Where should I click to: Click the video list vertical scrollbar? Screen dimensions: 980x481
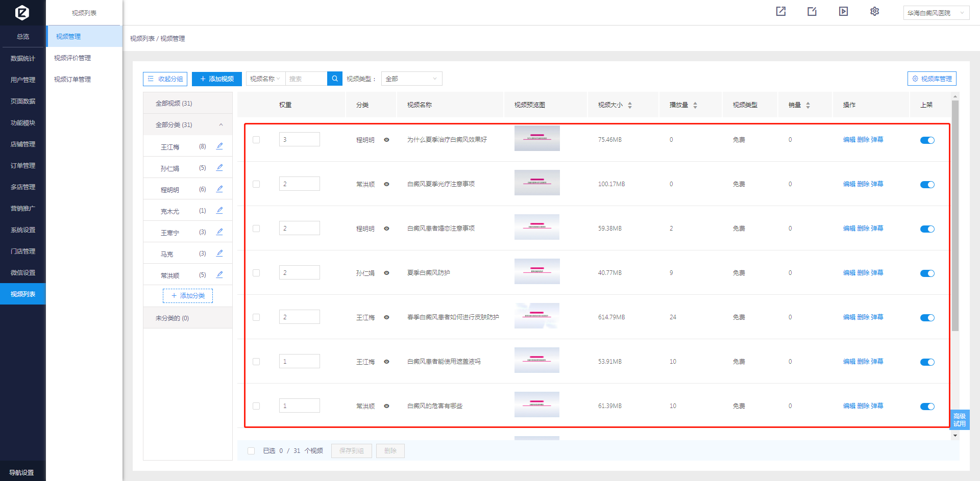955,214
